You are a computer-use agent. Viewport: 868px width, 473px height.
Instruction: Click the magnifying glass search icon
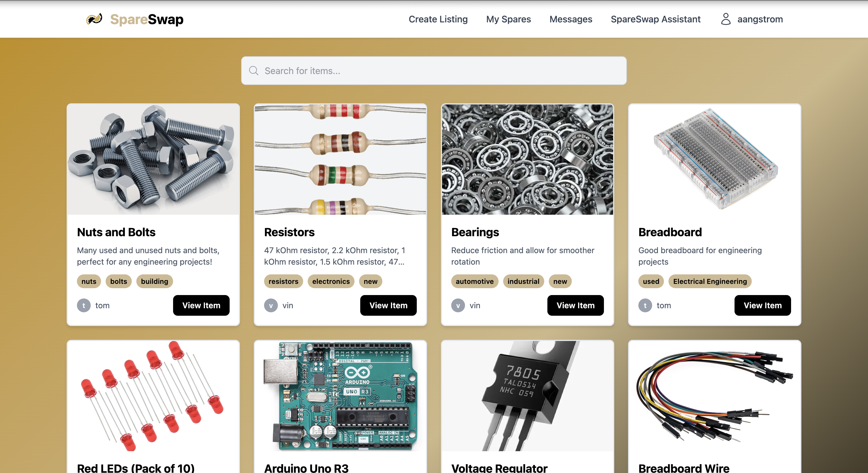pos(253,71)
